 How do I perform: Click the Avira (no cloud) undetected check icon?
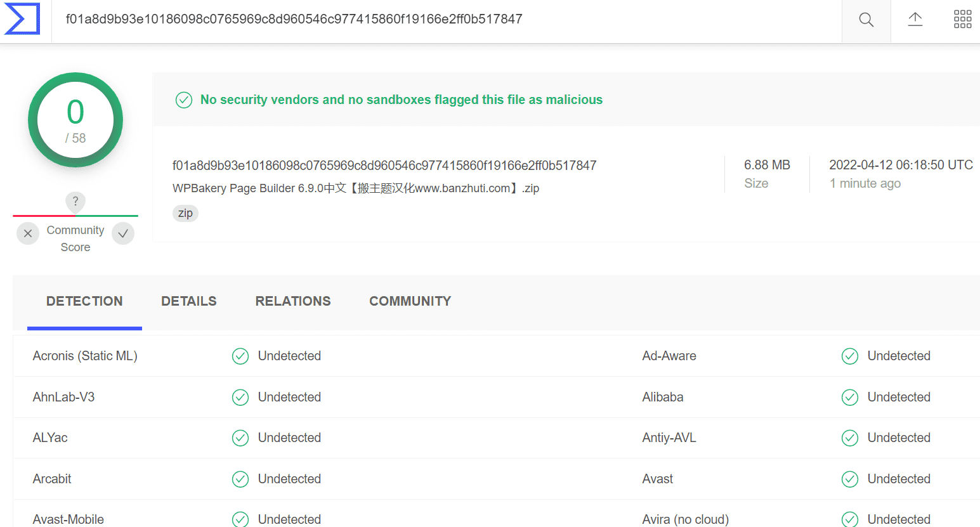[850, 519]
